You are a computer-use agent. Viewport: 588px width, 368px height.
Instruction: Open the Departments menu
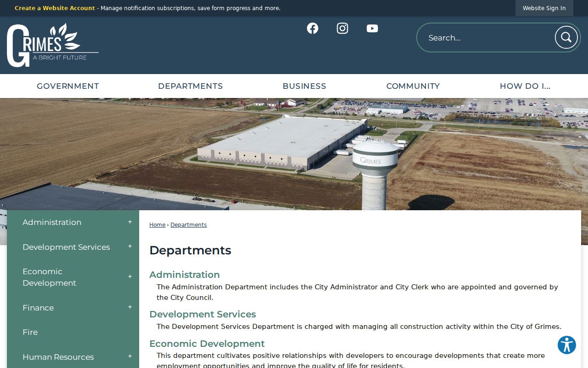click(x=190, y=86)
